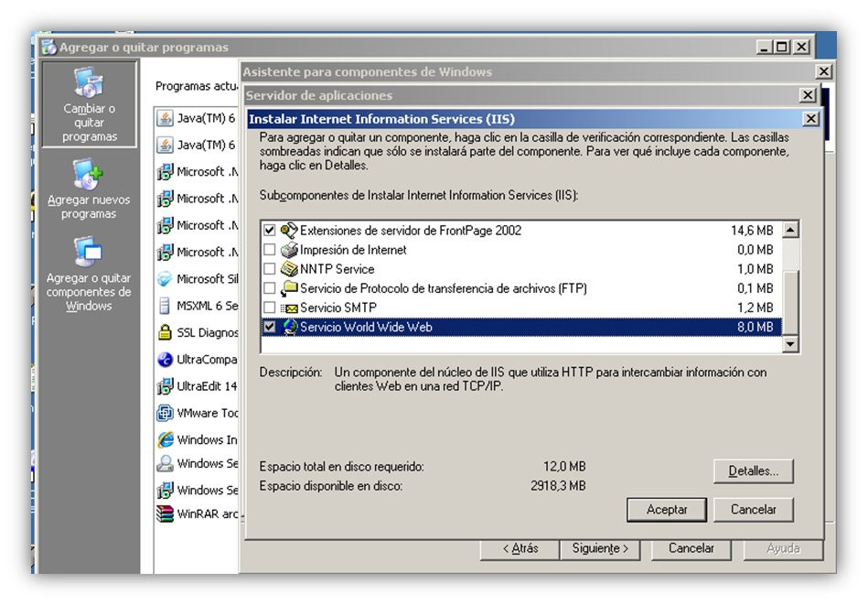The height and width of the screenshot is (605, 868).
Task: Click the Servicio SMTP envelope icon
Action: click(289, 308)
